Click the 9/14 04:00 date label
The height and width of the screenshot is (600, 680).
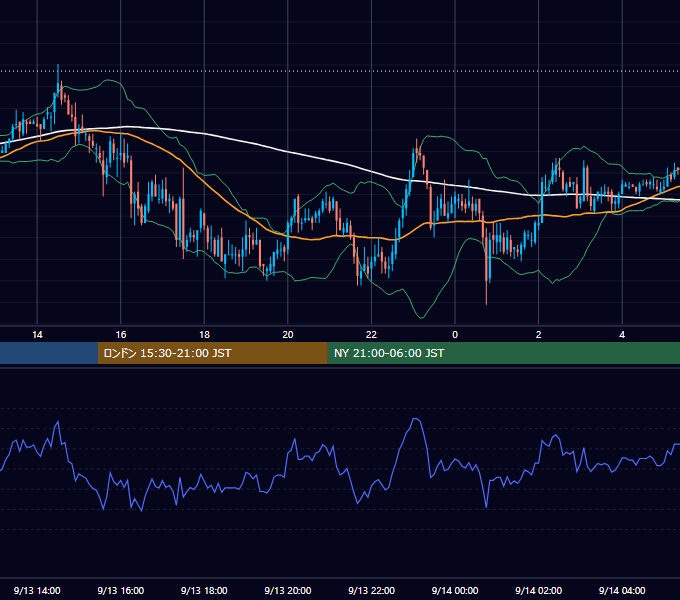pyautogui.click(x=622, y=590)
